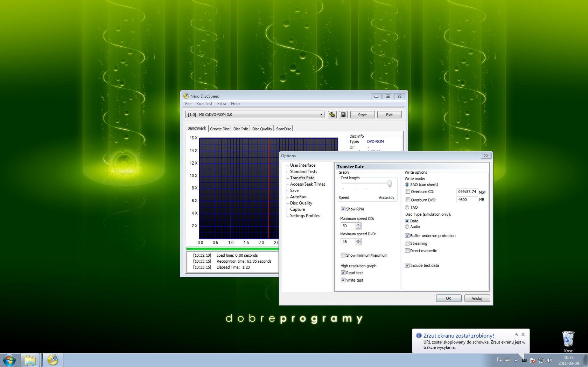This screenshot has width=588, height=367.
Task: Select Settings Profiles in options tree
Action: click(304, 216)
